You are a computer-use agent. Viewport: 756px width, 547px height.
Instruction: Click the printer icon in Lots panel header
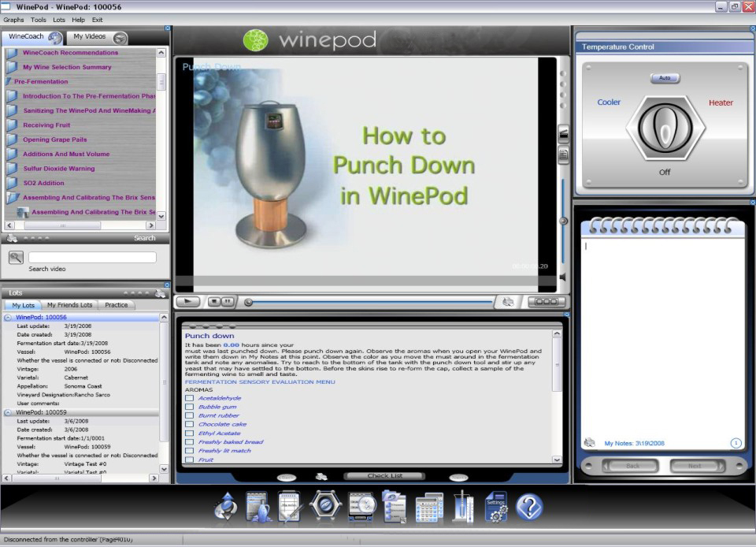pyautogui.click(x=160, y=293)
